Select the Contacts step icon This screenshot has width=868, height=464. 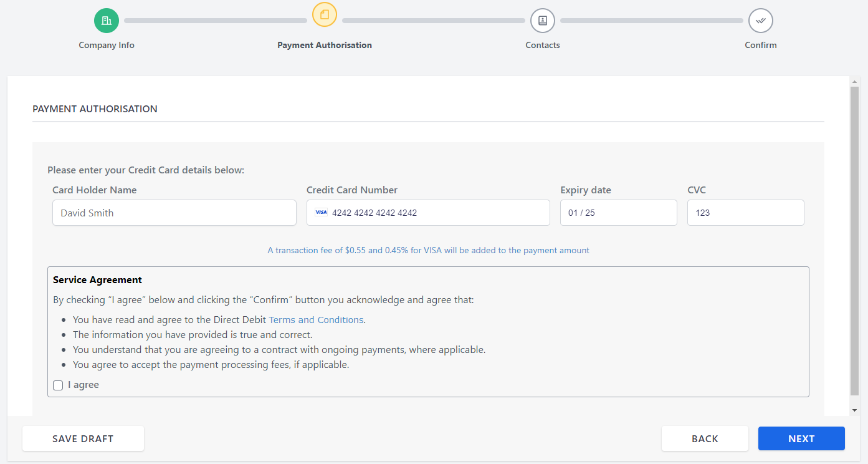(x=543, y=21)
